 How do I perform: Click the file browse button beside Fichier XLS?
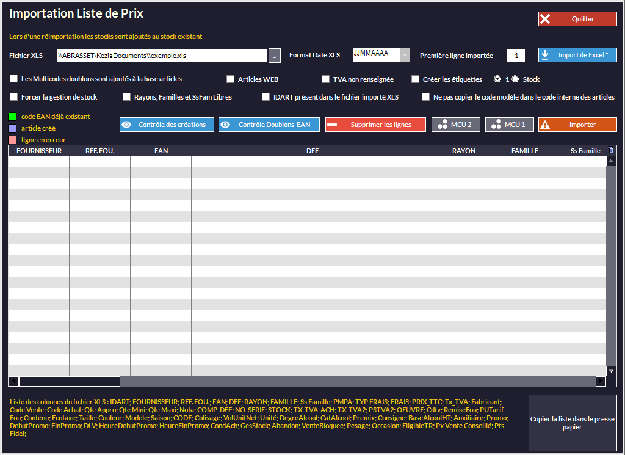(x=275, y=56)
